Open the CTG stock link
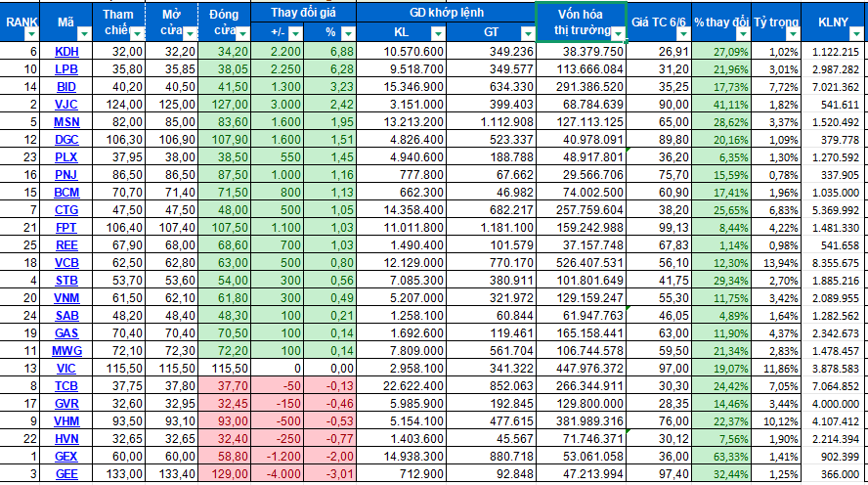Viewport: 868px width, 485px height. (66, 210)
